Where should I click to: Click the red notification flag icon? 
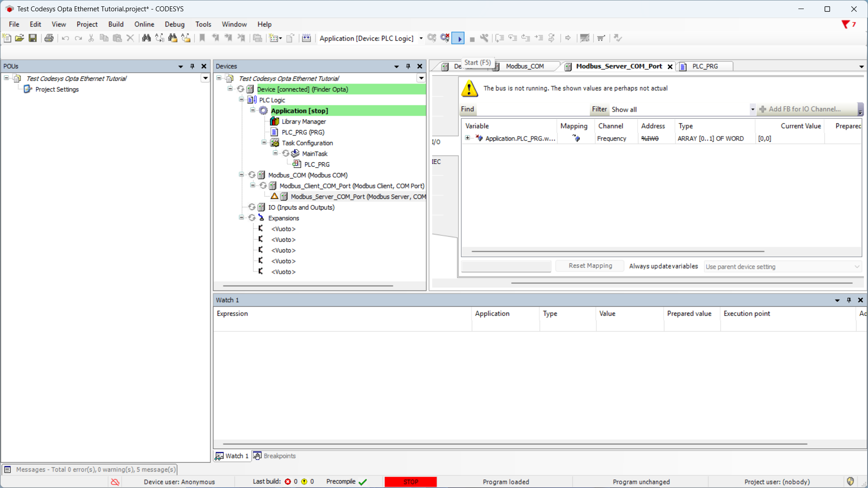coord(845,24)
